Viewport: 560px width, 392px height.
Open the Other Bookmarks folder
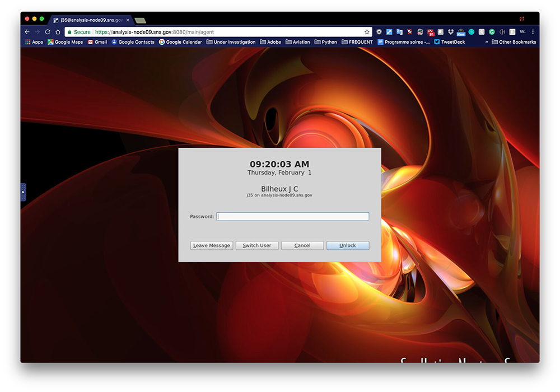(514, 42)
